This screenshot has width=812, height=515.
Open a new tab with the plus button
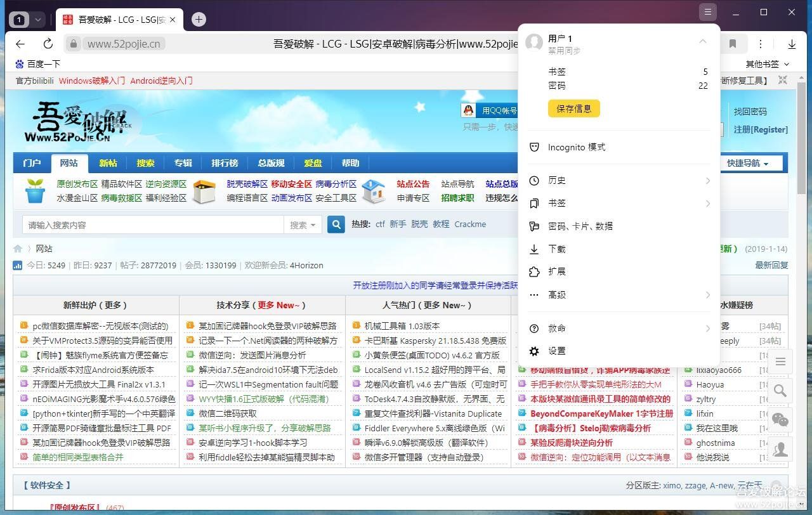199,19
